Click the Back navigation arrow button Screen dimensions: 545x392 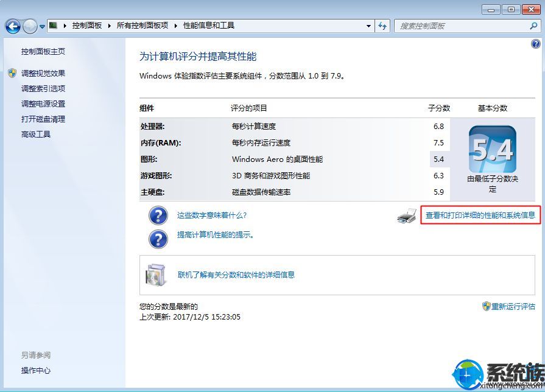coord(13,26)
